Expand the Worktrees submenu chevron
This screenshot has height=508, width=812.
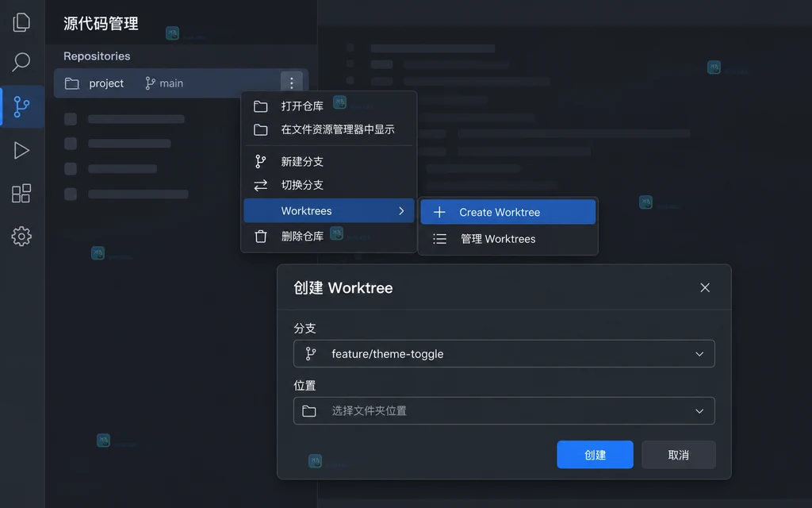coord(401,211)
